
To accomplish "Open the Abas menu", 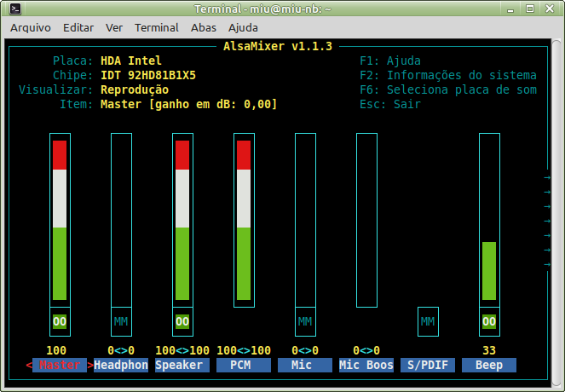I will [203, 28].
